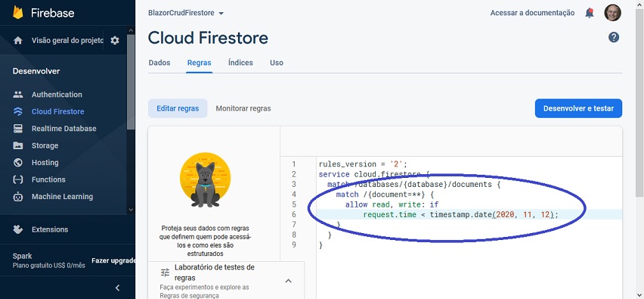644x299 pixels.
Task: Open Acessar a documentação link
Action: [x=532, y=13]
